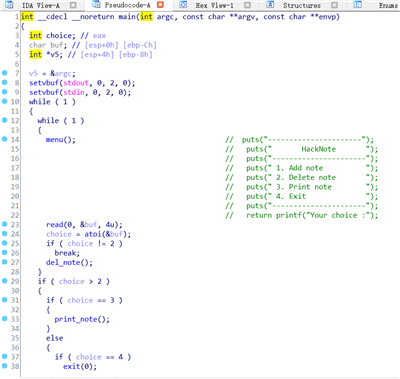Toggle breakpoint dot at line 14

5,139
